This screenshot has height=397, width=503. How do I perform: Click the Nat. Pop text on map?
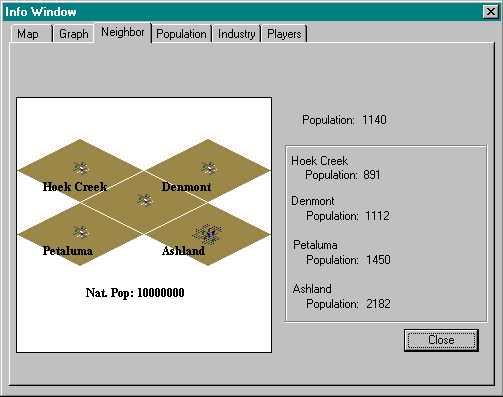point(135,293)
